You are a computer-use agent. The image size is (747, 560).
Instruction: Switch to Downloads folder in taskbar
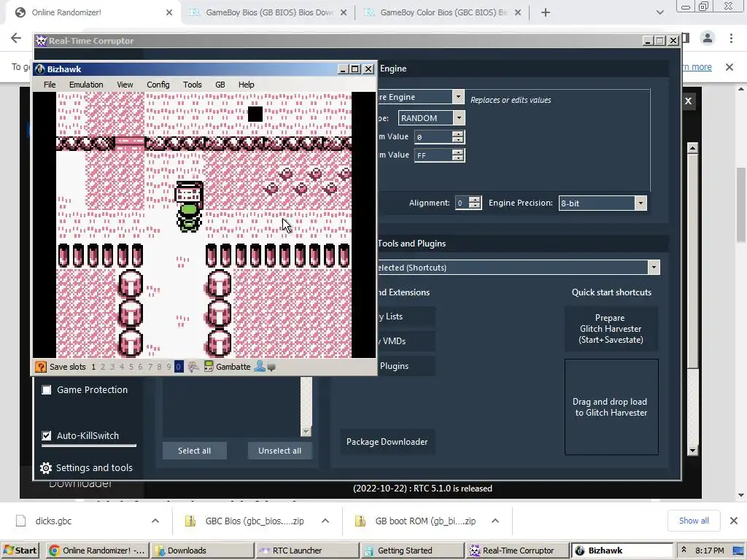[x=202, y=551]
